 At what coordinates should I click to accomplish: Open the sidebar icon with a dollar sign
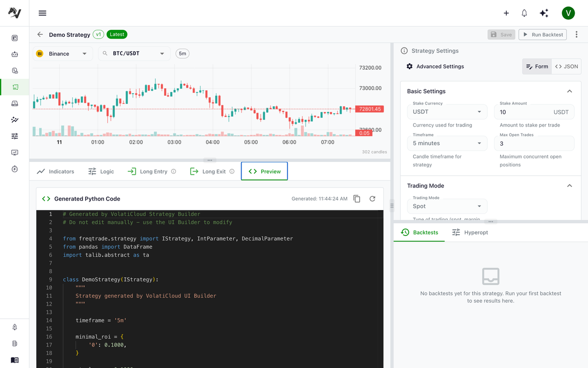[x=15, y=71]
